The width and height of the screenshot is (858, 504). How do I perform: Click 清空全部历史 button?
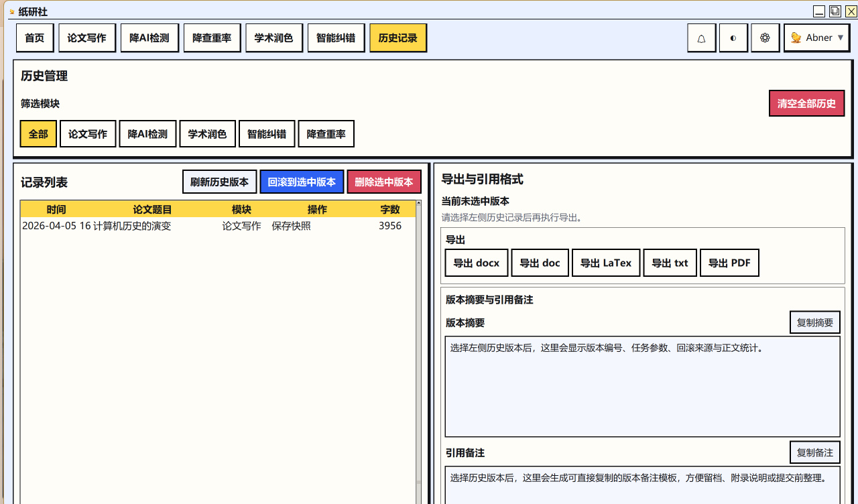coord(806,103)
